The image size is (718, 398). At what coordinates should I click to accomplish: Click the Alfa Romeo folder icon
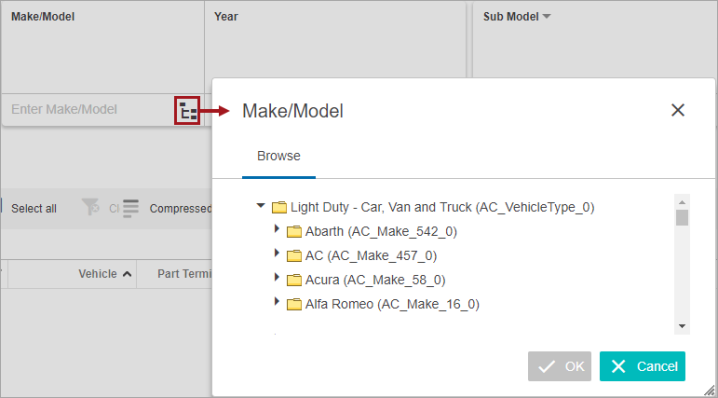pos(294,304)
